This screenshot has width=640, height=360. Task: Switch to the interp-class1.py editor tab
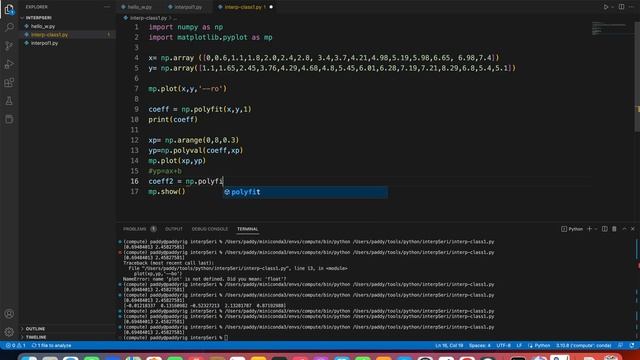pos(244,7)
